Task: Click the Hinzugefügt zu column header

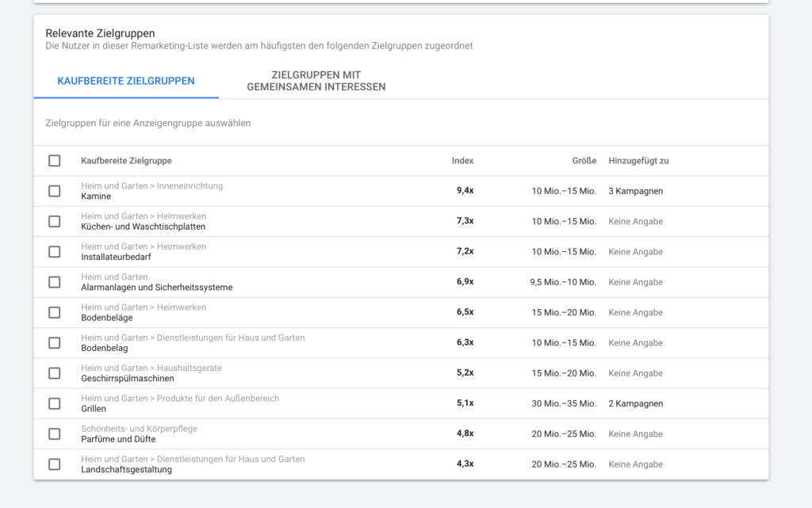Action: coord(638,161)
